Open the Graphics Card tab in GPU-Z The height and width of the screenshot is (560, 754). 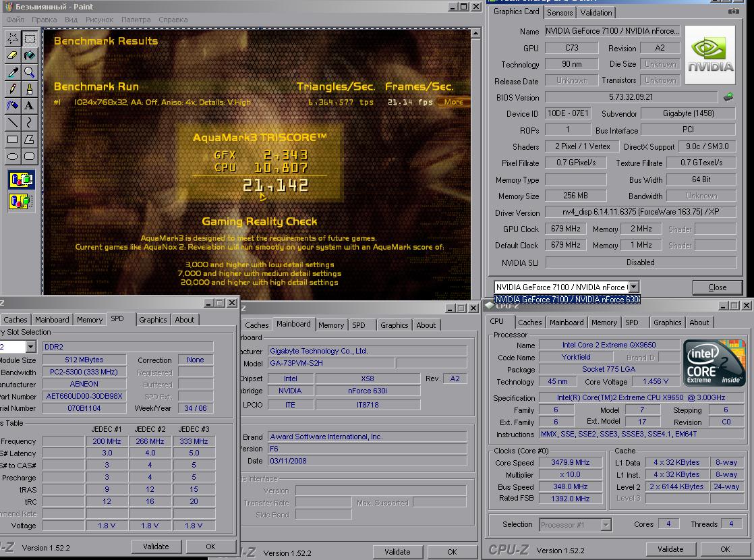tap(517, 11)
